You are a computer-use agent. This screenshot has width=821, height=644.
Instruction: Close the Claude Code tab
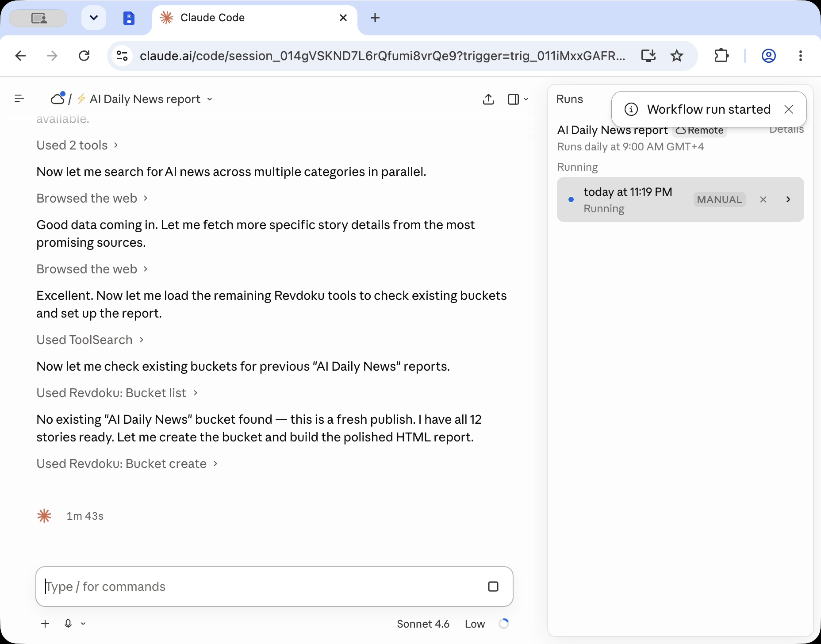[x=343, y=18]
